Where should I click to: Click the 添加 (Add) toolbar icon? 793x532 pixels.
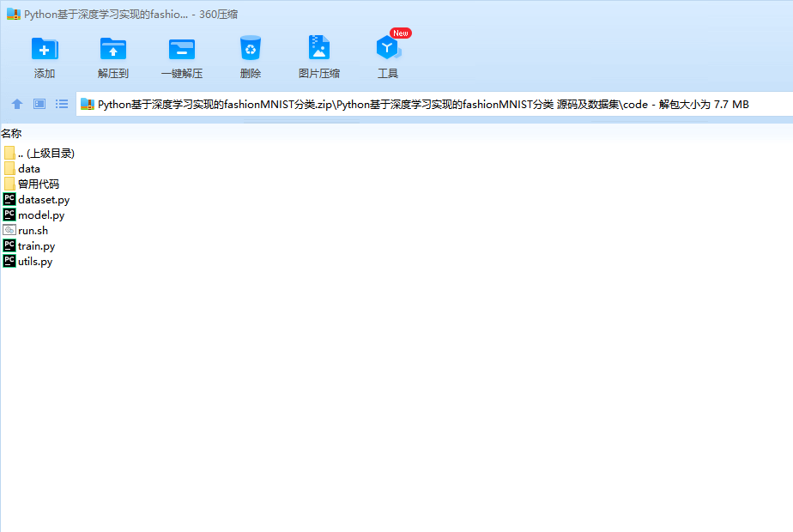click(x=45, y=50)
